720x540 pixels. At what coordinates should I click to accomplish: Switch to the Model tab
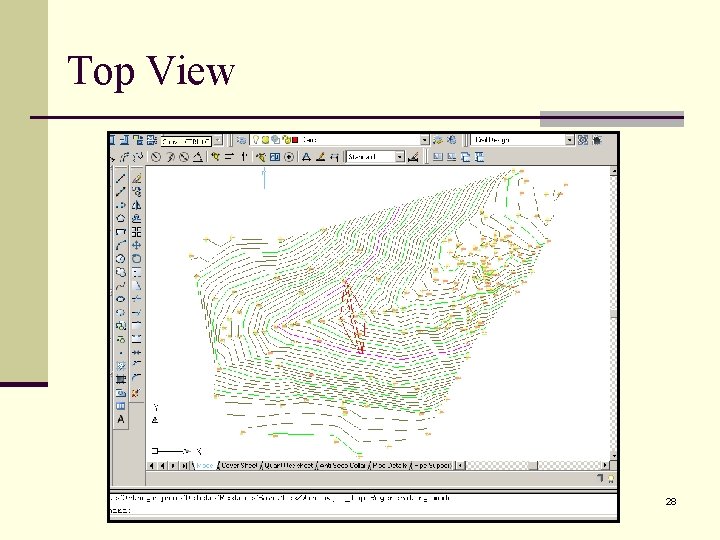(204, 465)
